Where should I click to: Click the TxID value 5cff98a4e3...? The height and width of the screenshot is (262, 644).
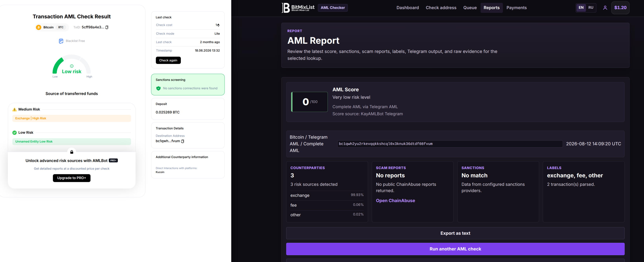point(93,27)
